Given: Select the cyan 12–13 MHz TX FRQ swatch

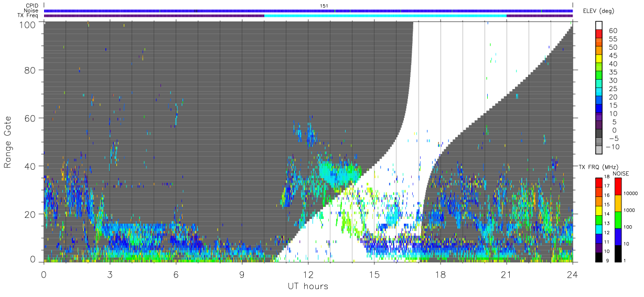Looking at the screenshot, I should tap(599, 229).
